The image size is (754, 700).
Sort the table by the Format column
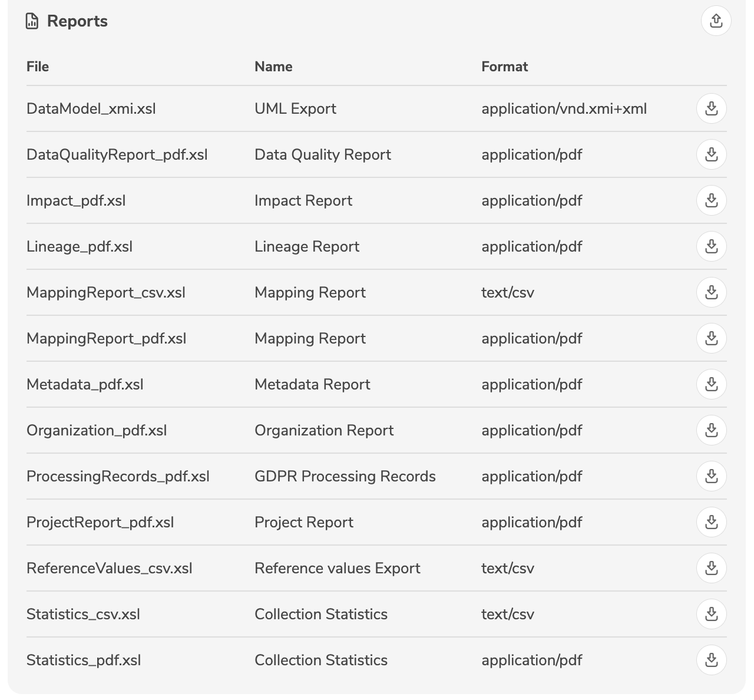[x=505, y=67]
